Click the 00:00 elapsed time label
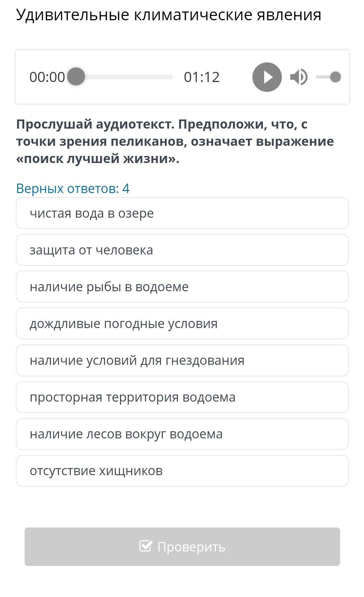Viewport: 364px width, 597px height. (x=47, y=77)
